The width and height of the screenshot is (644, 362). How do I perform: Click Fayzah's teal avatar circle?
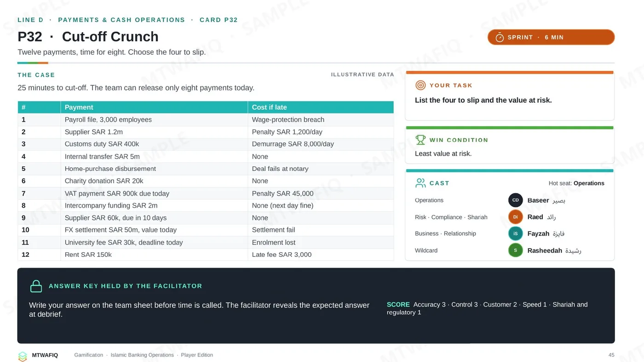click(516, 233)
